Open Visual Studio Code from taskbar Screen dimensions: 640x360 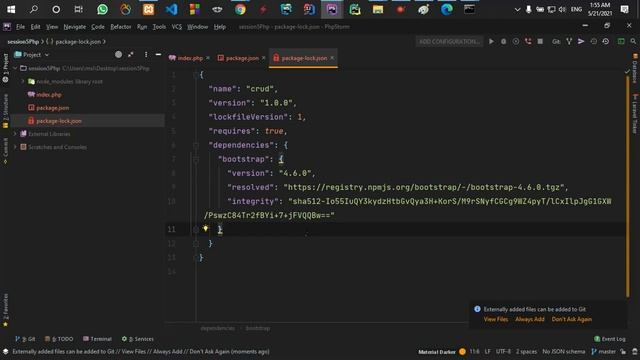click(x=171, y=9)
